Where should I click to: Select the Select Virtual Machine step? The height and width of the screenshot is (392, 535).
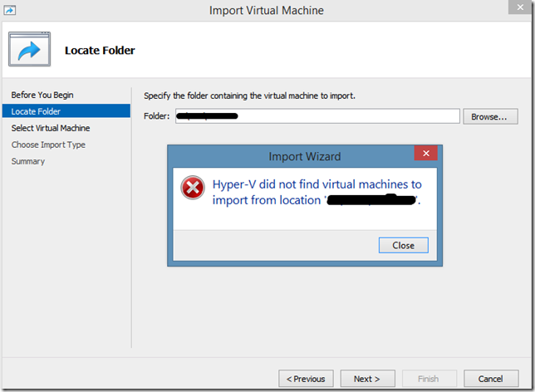click(51, 128)
